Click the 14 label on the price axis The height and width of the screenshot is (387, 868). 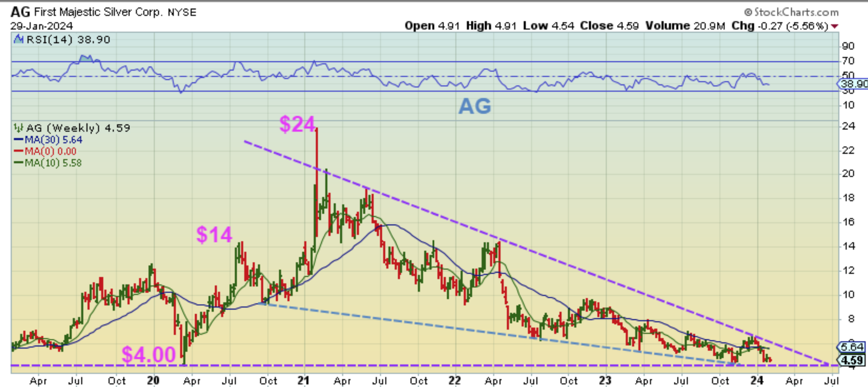pyautogui.click(x=848, y=246)
